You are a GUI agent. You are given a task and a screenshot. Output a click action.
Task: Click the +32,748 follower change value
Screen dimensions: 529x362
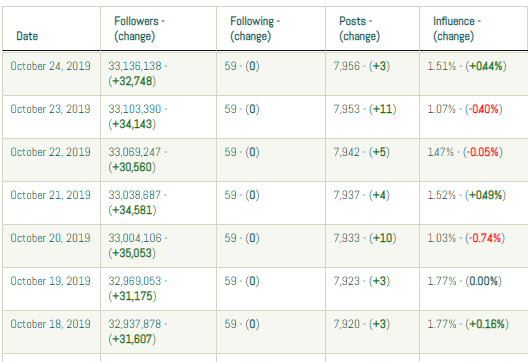click(132, 81)
